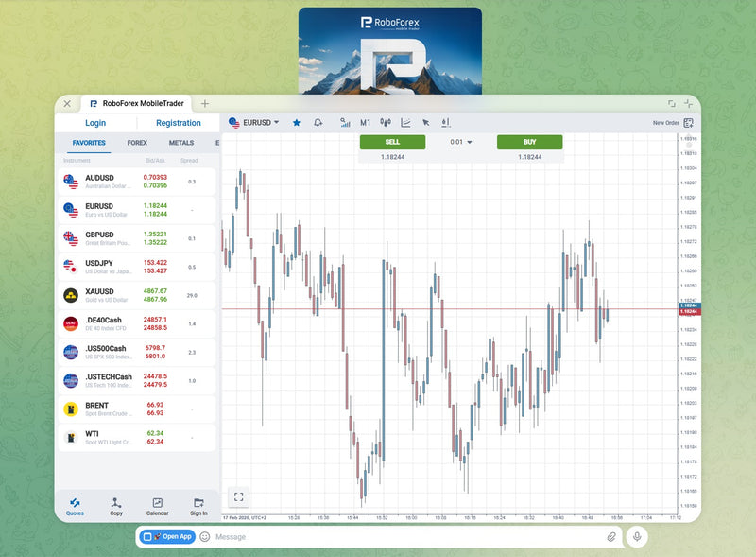Click the WTI oil barrel icon

coord(71,438)
